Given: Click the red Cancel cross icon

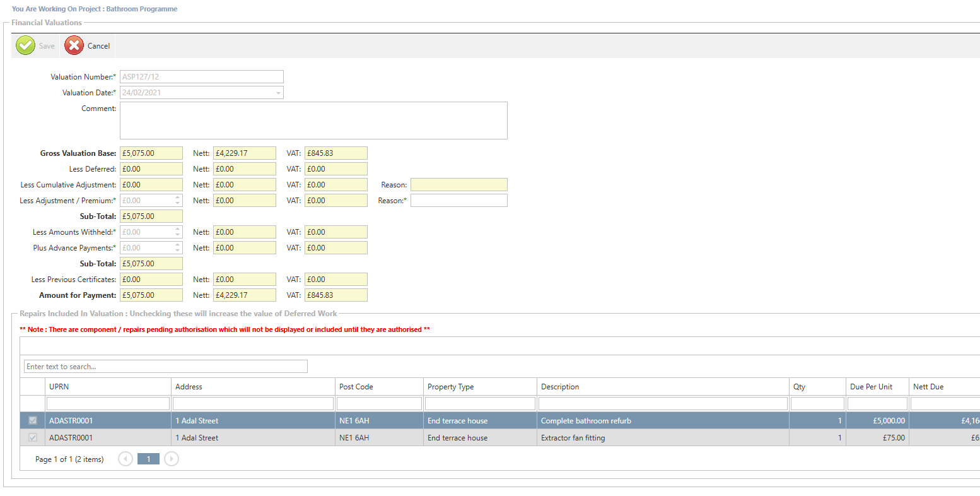Looking at the screenshot, I should click(x=74, y=45).
